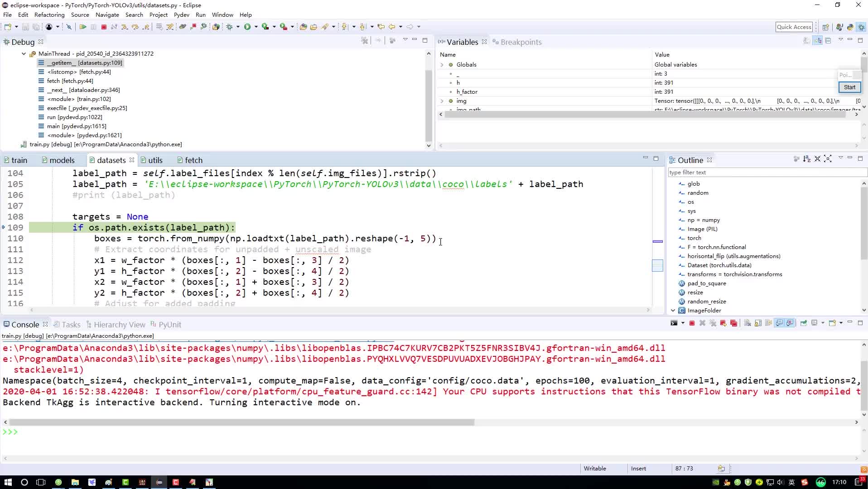
Task: Switch to the Breakpoints tab
Action: (517, 42)
